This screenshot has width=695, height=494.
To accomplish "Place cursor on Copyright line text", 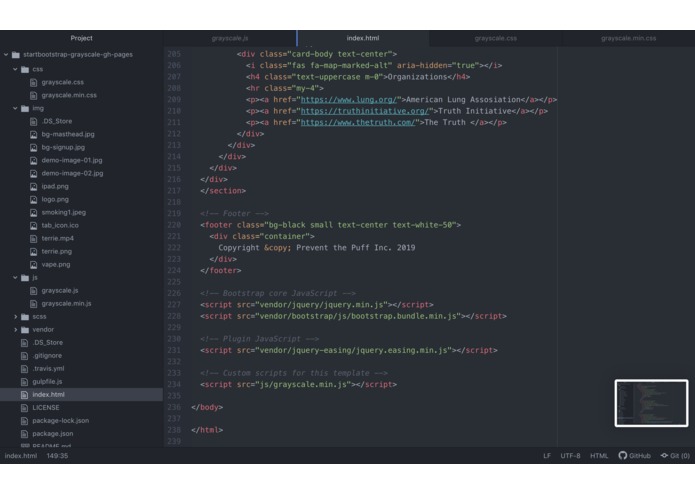I will pyautogui.click(x=316, y=248).
